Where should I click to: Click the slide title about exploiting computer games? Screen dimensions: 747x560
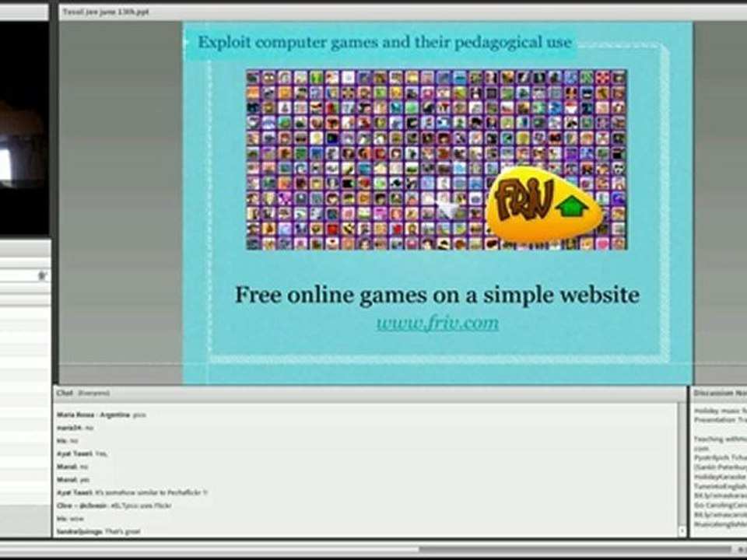coord(384,42)
